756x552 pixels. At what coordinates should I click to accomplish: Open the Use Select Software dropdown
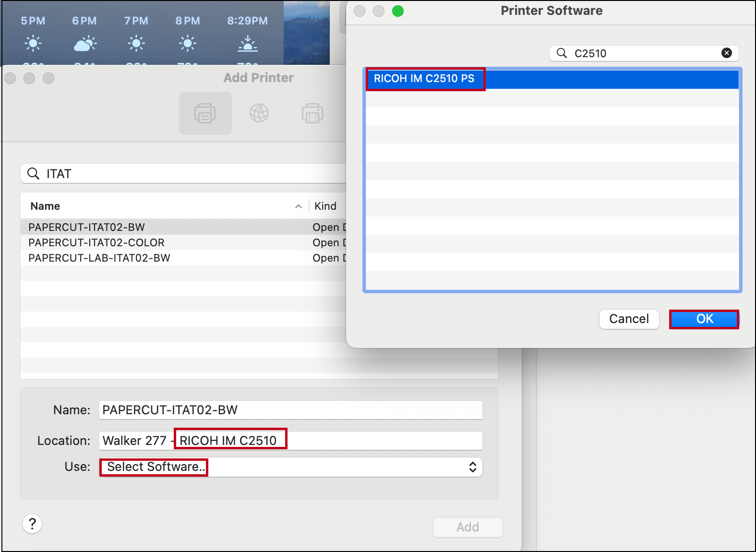(290, 467)
